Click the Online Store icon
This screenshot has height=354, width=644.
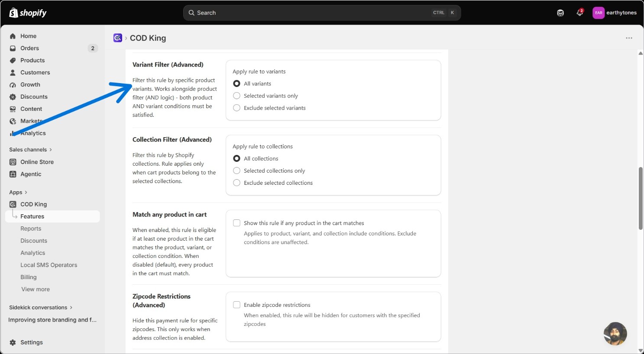pyautogui.click(x=13, y=162)
